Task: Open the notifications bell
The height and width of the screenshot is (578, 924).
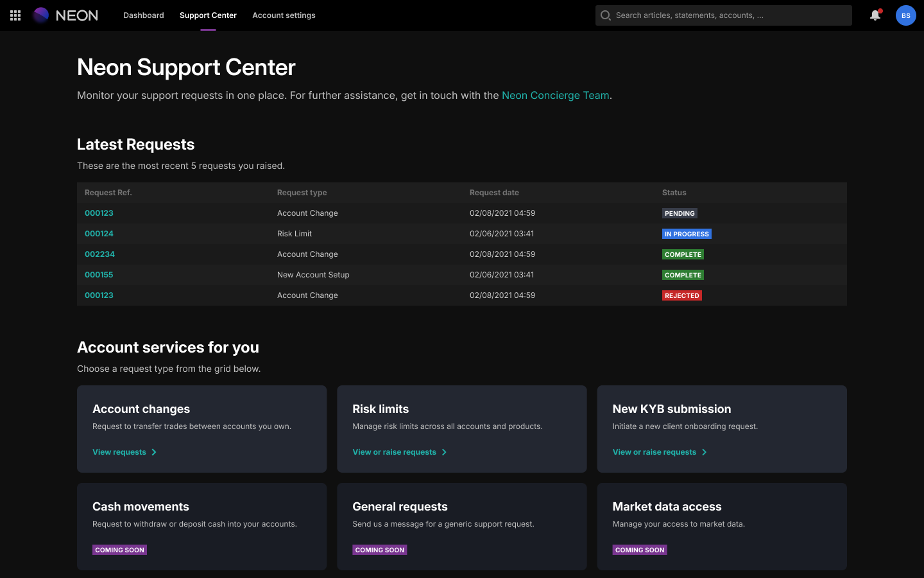Action: pos(875,15)
